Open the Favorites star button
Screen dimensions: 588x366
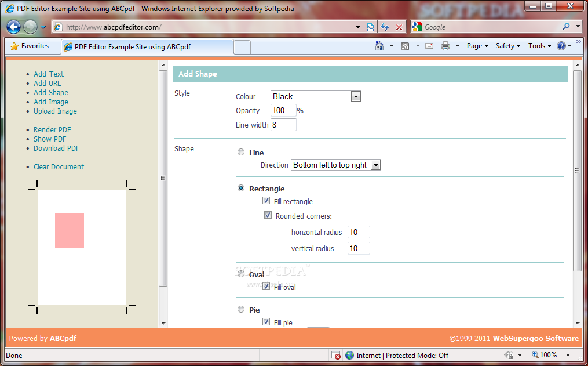[30, 46]
